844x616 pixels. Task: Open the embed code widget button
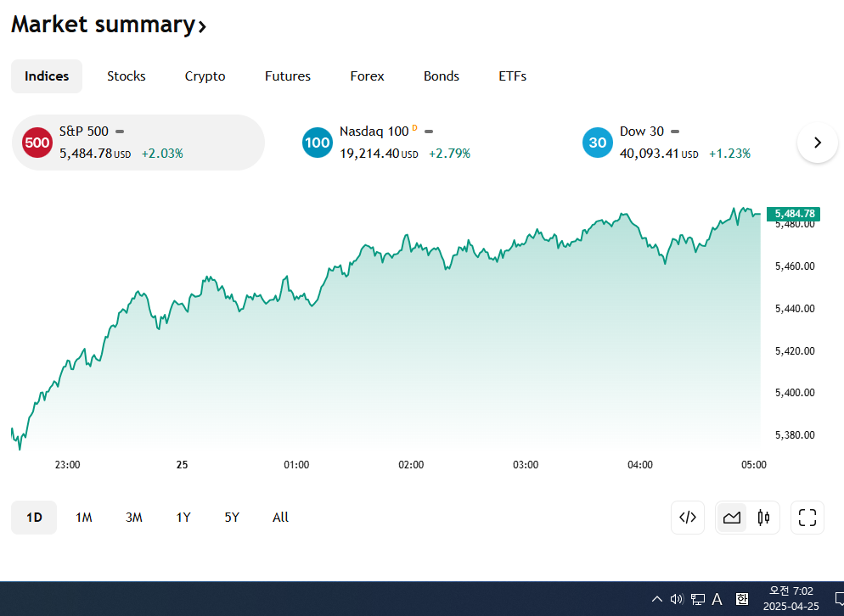688,518
